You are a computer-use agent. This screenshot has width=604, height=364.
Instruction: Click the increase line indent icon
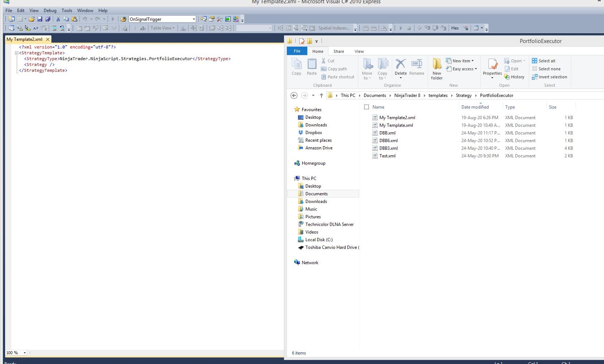54,28
